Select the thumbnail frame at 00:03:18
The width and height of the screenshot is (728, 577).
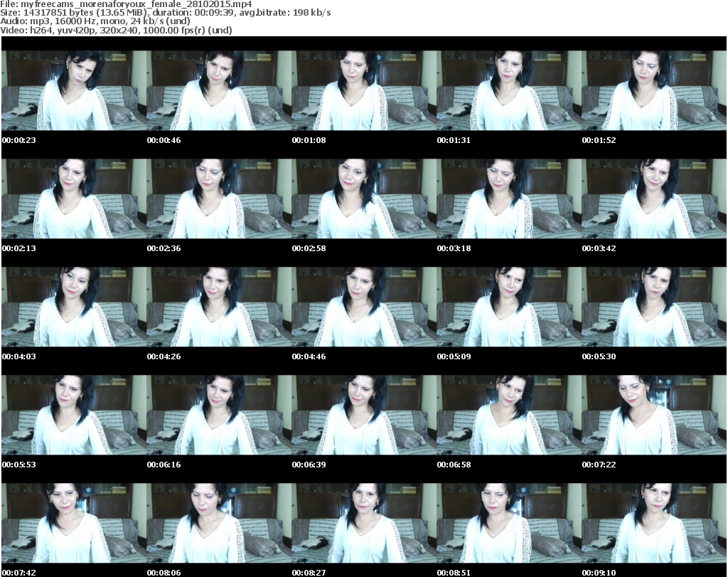pyautogui.click(x=509, y=198)
